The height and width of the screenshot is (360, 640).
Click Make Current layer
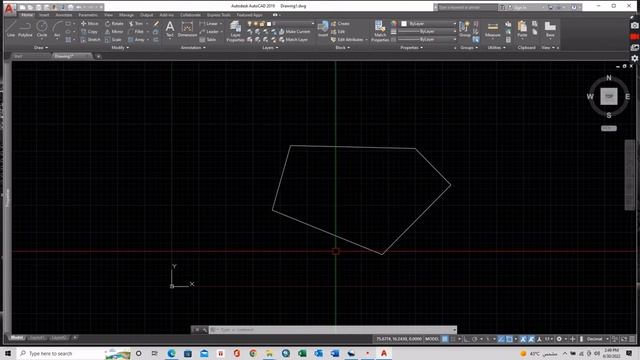tap(294, 31)
